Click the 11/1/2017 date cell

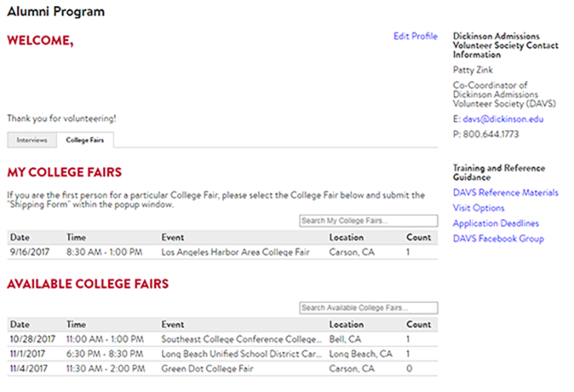click(27, 354)
